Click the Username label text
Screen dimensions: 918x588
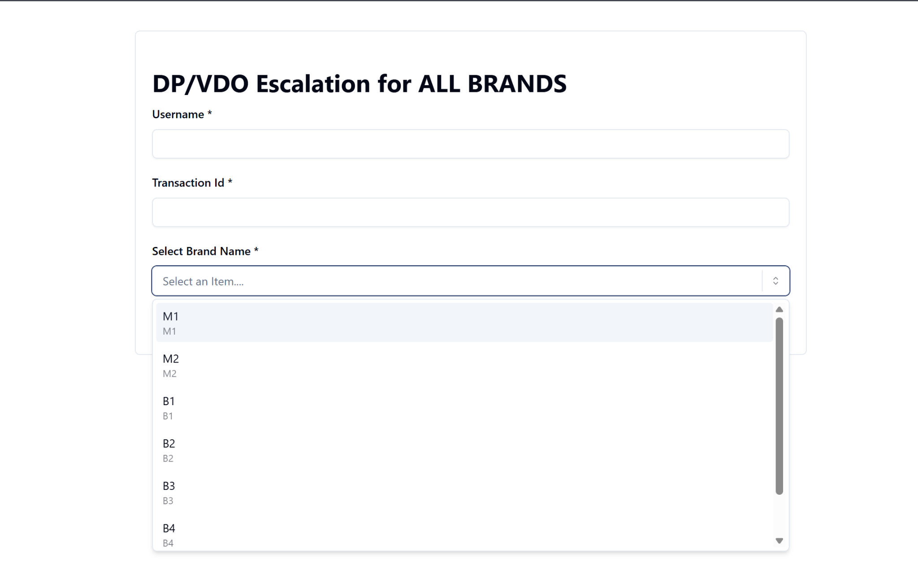coord(178,115)
